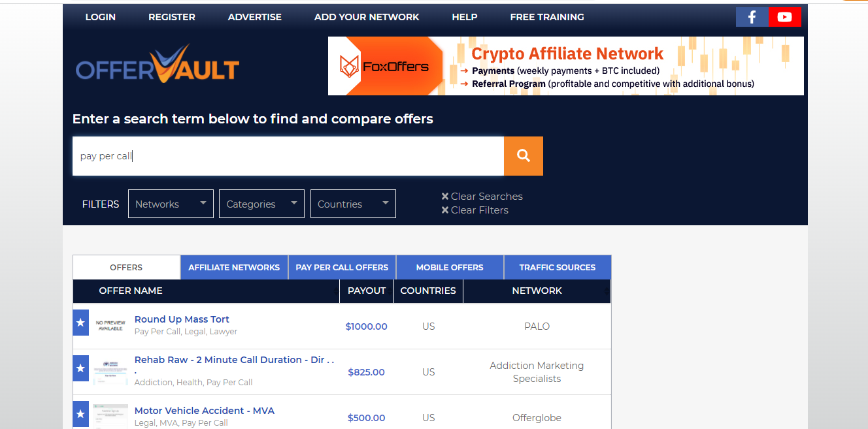Switch to PAY PER CALL OFFERS tab
The height and width of the screenshot is (429, 868).
point(342,267)
